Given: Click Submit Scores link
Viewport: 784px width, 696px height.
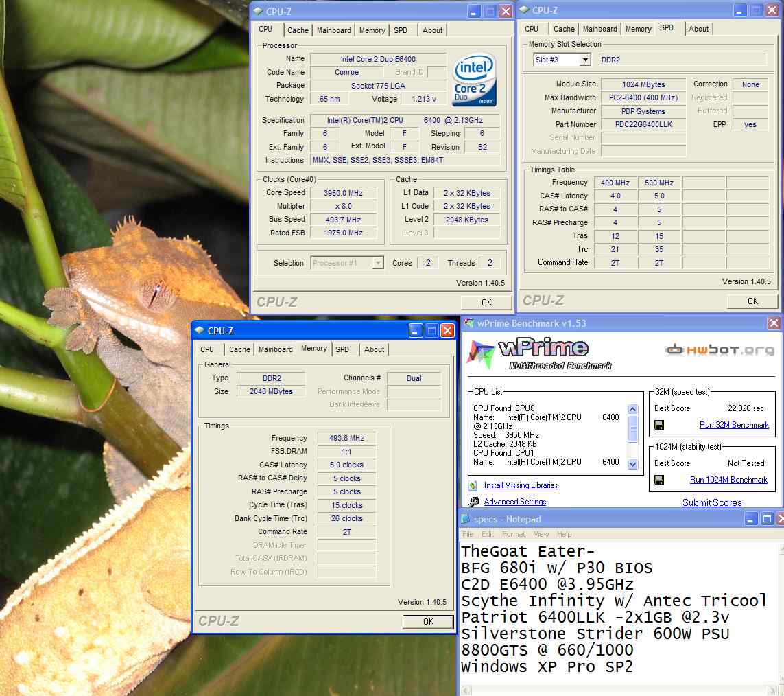Looking at the screenshot, I should point(712,502).
